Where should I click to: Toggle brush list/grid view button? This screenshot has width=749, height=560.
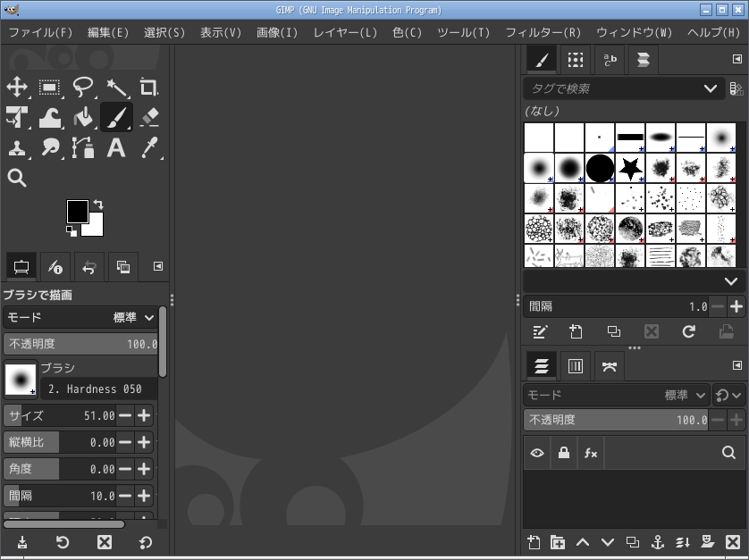click(736, 88)
